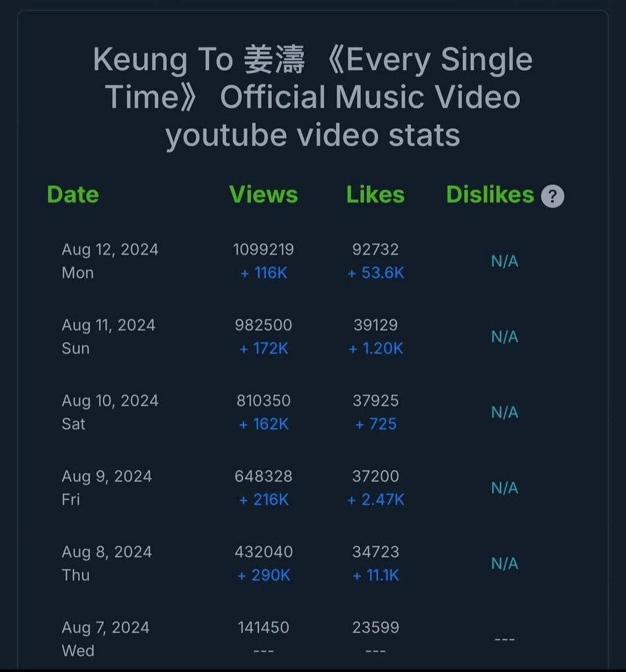Viewport: 626px width, 672px height.
Task: Click the Date column header
Action: tap(73, 195)
